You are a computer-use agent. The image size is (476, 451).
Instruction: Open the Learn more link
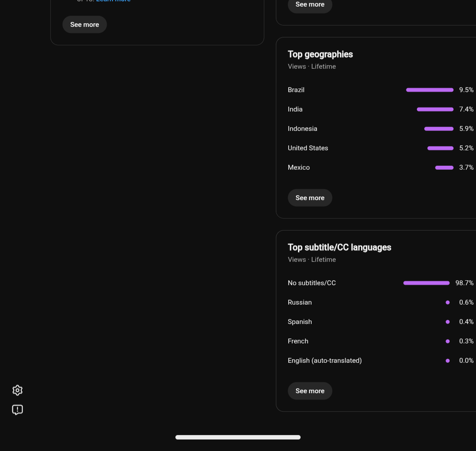pyautogui.click(x=113, y=1)
